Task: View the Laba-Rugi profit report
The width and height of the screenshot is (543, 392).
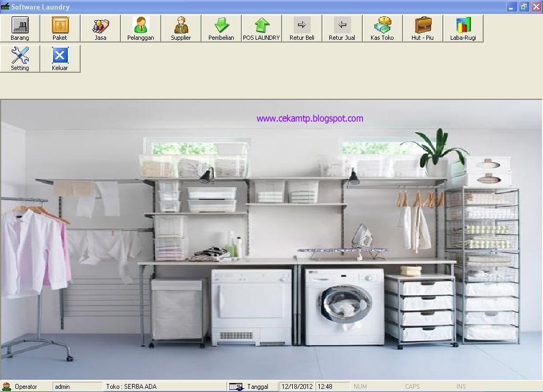Action: click(463, 29)
